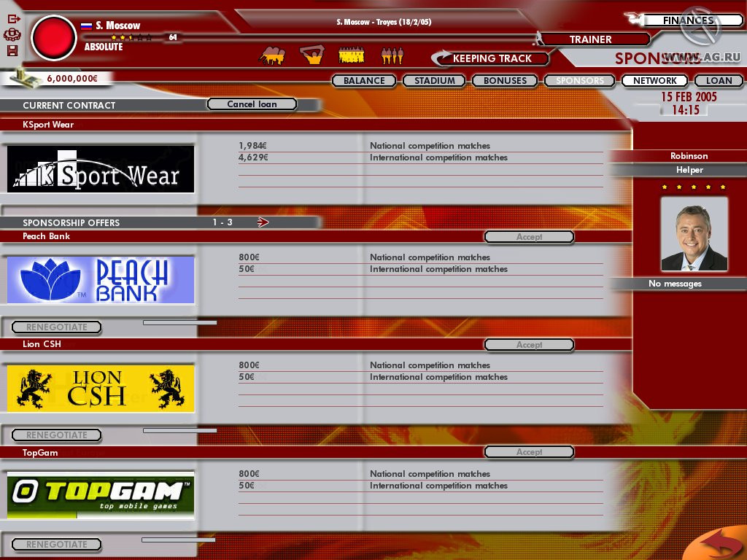
Task: Click the KSport Wear contract title
Action: click(48, 125)
